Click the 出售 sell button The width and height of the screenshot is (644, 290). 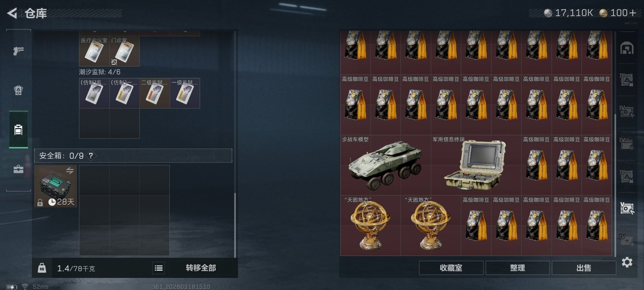pos(584,268)
